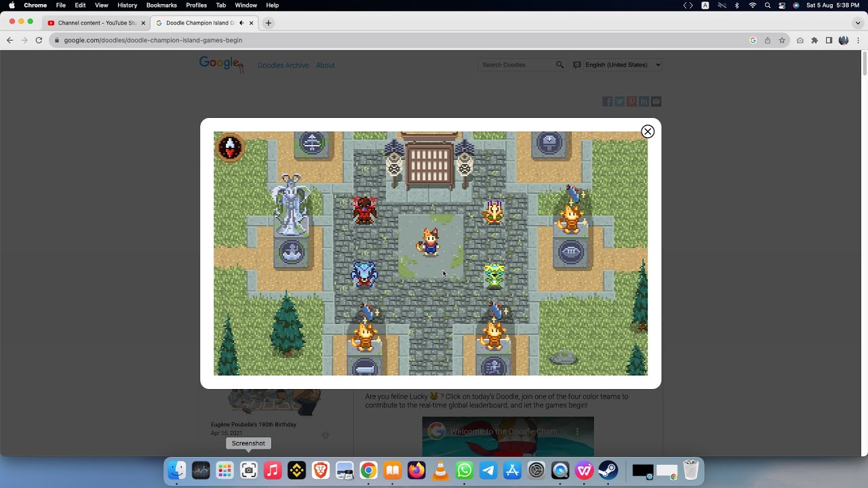The image size is (868, 488).
Task: Open Chrome extensions puzzle icon
Action: [814, 40]
